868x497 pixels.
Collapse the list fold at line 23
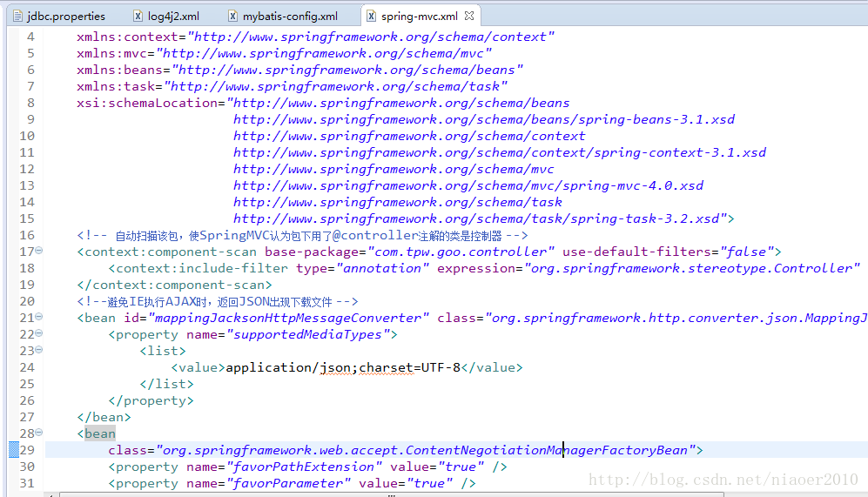[39, 350]
